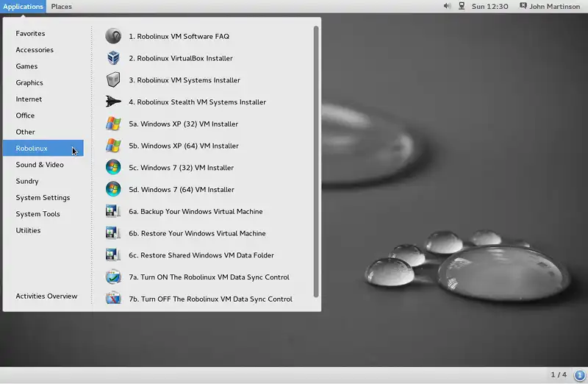Click the blue notification badge in bottom panel

click(x=580, y=374)
